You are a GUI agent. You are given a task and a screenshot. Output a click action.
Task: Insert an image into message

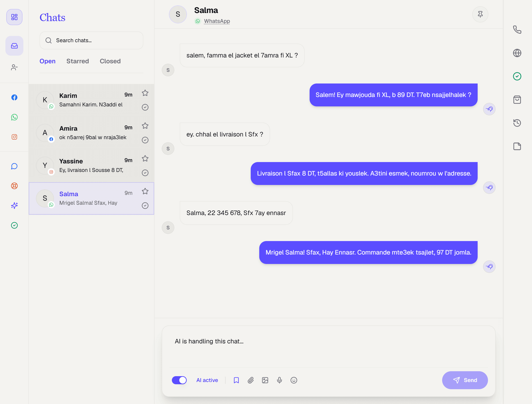click(x=265, y=380)
